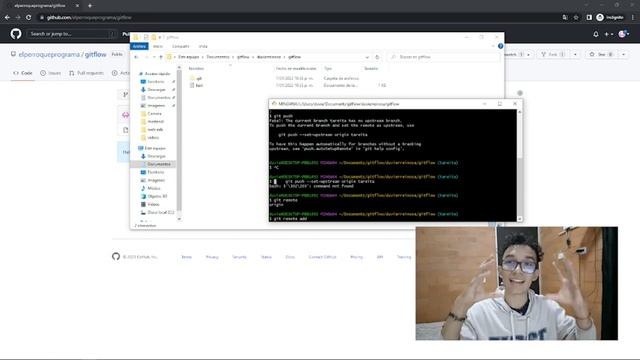Go up one folder in Explorer
The image size is (640, 360).
161,57
